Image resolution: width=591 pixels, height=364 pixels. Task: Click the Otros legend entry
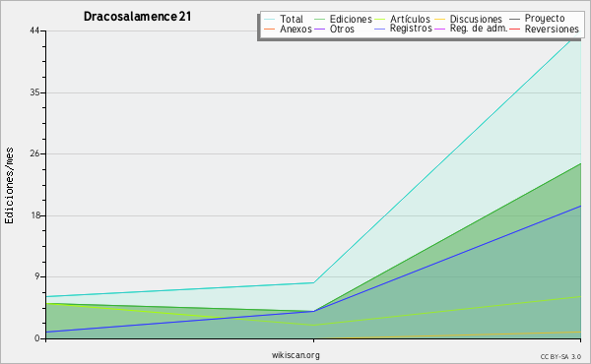click(334, 29)
